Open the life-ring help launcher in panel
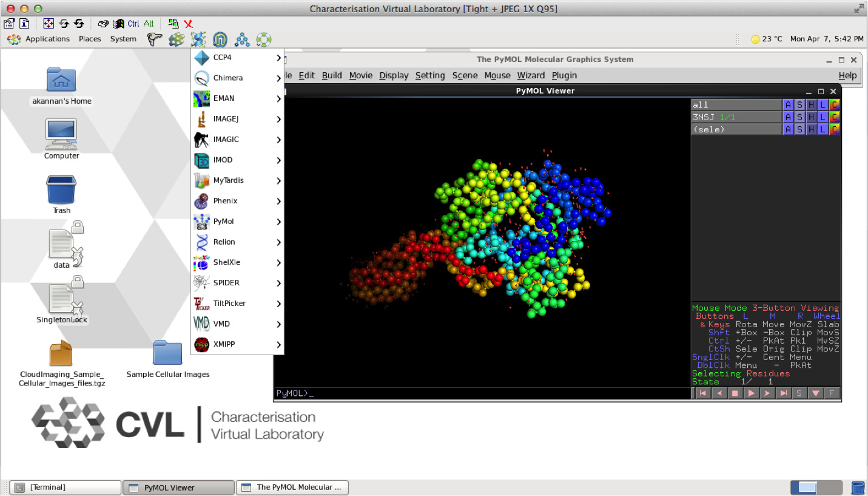 264,39
